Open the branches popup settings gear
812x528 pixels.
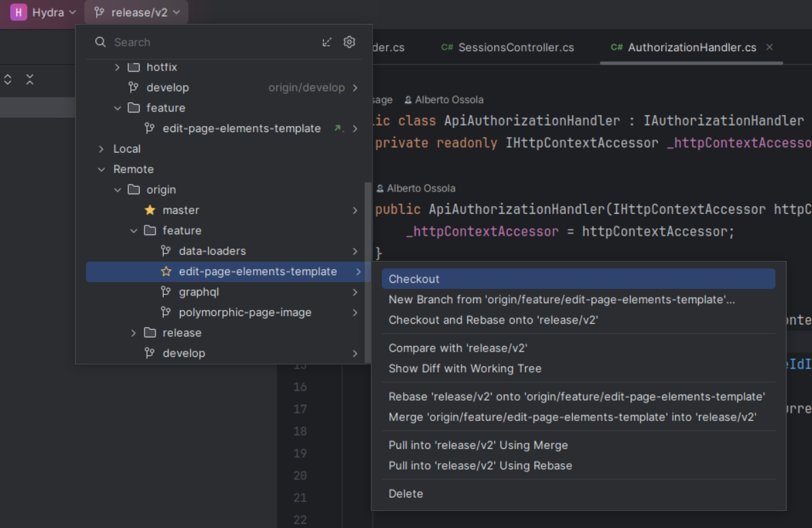point(349,42)
